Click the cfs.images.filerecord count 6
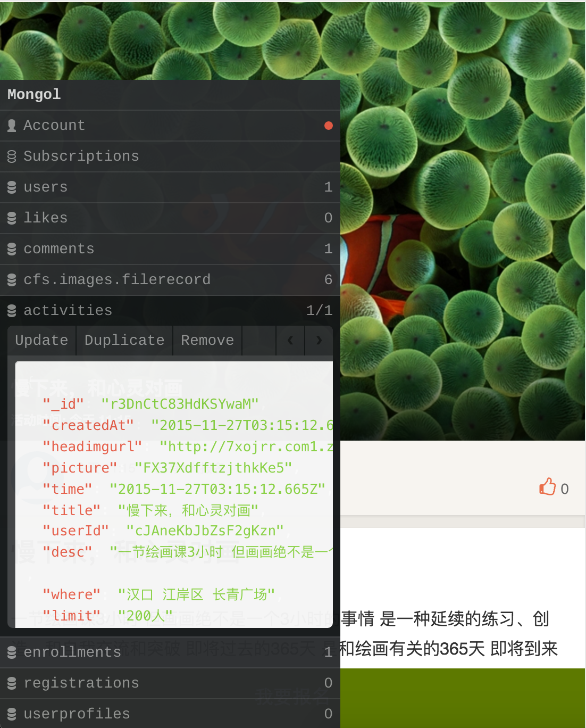Viewport: 586px width, 728px height. [329, 280]
